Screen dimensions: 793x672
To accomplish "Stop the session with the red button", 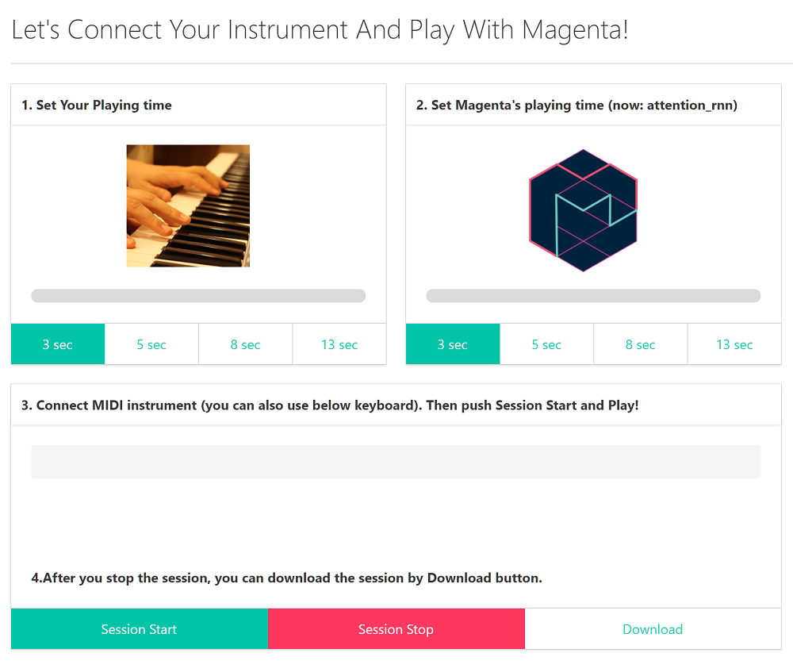I will [396, 629].
